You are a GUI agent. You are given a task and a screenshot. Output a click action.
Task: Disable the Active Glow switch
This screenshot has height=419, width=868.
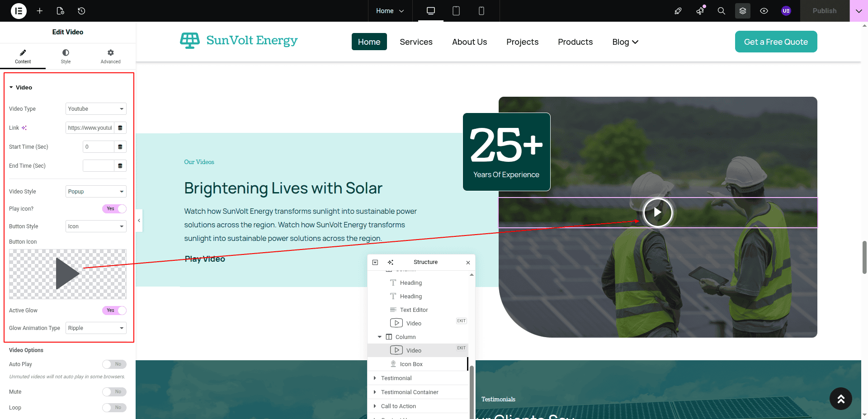click(x=114, y=311)
